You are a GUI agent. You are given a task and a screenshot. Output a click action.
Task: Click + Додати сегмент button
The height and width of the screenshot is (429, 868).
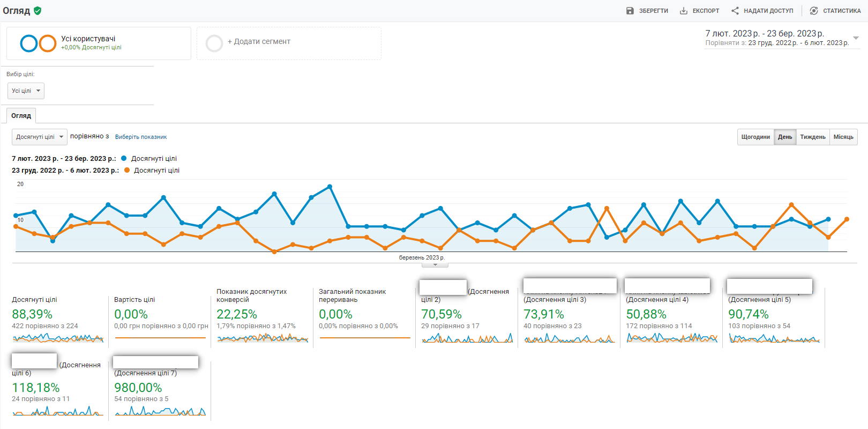(259, 42)
